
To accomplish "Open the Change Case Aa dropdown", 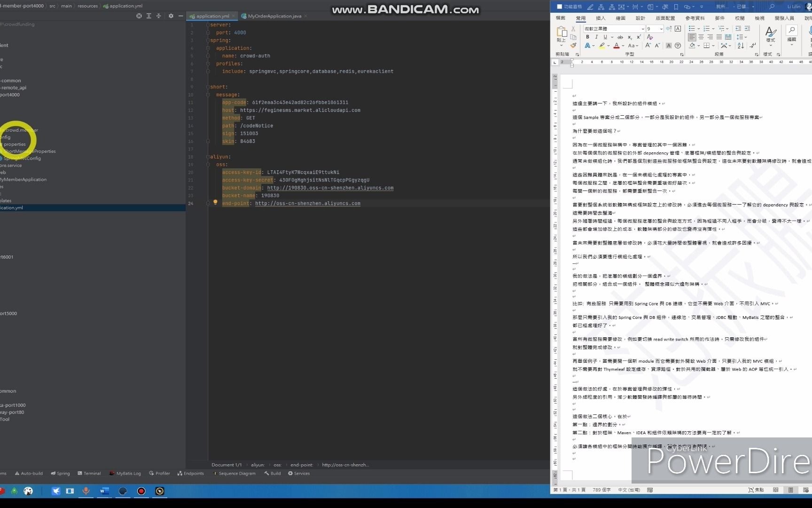I will click(633, 46).
